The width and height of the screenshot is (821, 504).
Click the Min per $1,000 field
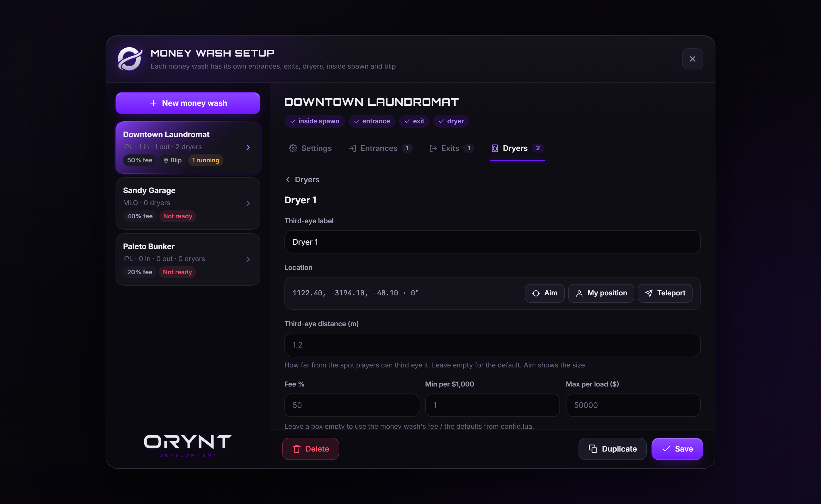(492, 405)
